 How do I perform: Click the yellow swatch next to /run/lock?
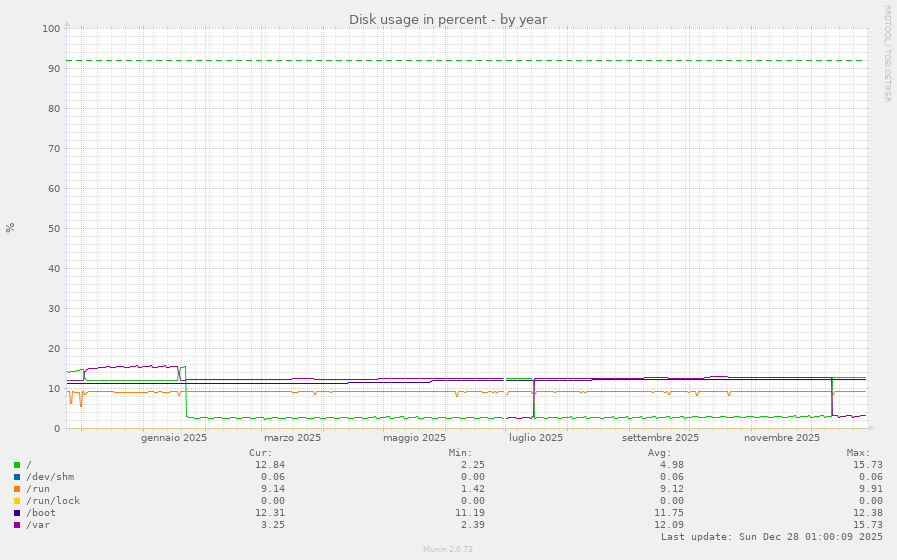(x=17, y=501)
